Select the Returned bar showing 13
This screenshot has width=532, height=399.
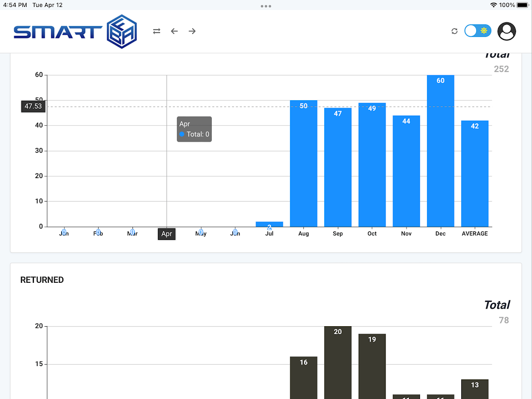[x=475, y=389]
